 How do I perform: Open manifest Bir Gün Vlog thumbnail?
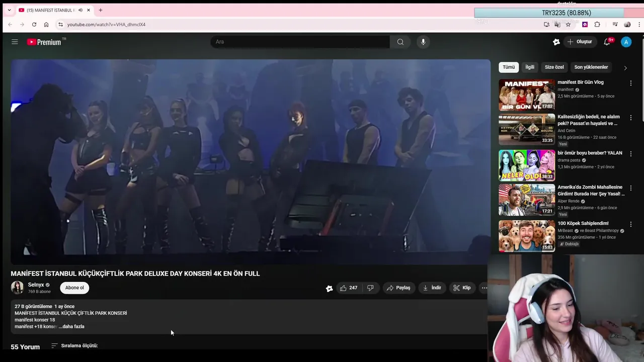(x=527, y=95)
